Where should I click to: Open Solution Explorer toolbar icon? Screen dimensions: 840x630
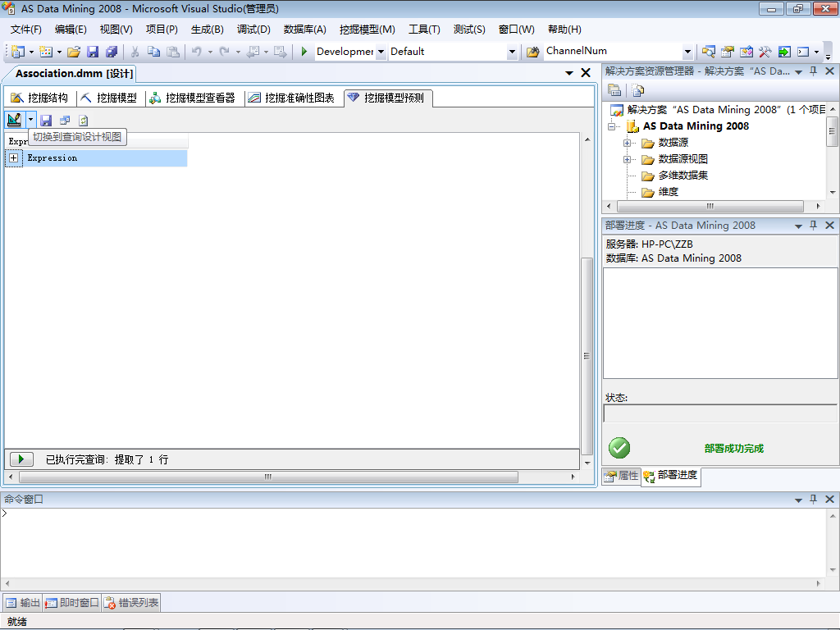click(709, 52)
